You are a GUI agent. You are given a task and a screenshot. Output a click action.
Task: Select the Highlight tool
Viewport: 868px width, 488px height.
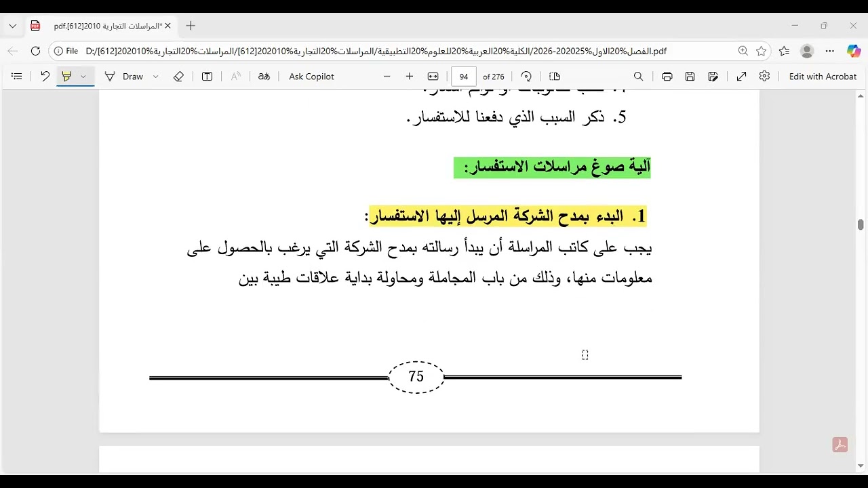click(x=66, y=77)
